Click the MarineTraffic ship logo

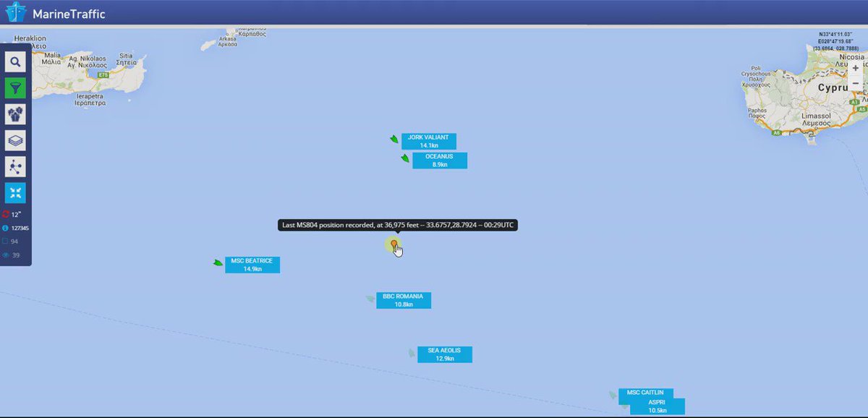(15, 12)
